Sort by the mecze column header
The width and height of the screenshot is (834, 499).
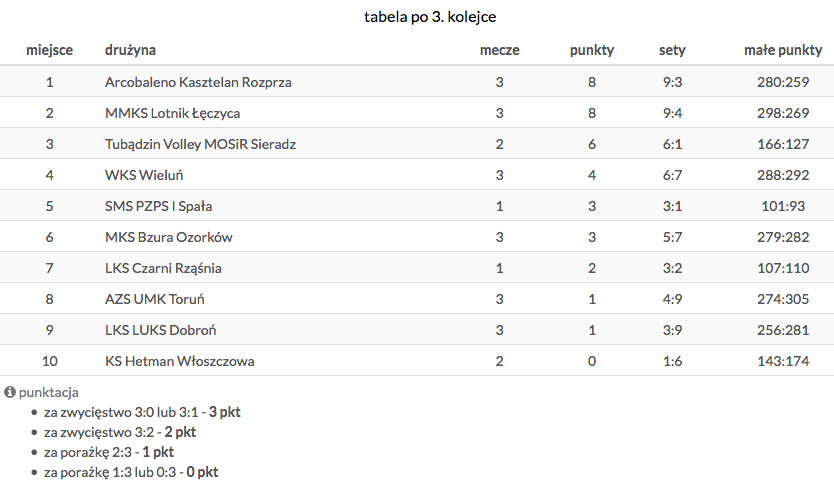(499, 50)
